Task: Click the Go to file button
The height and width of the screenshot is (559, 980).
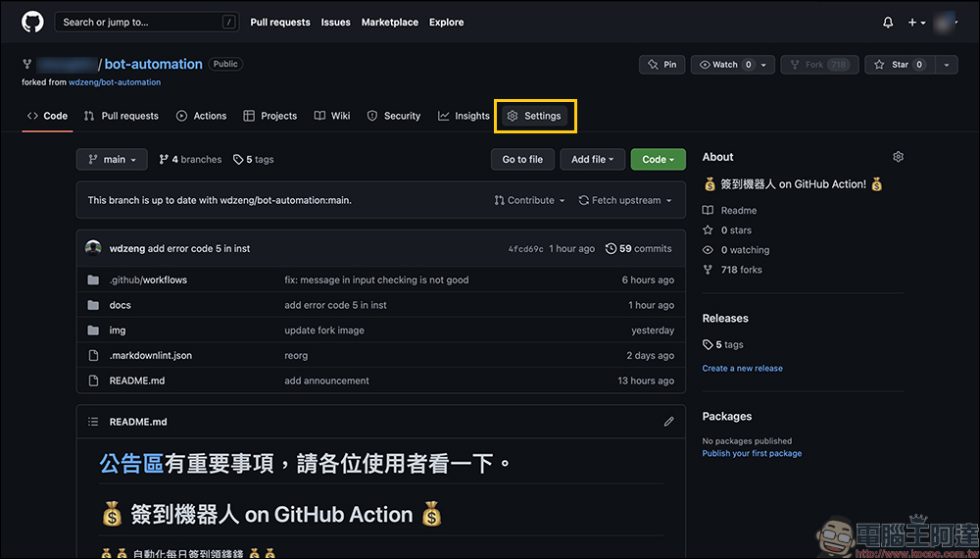Action: (x=522, y=160)
